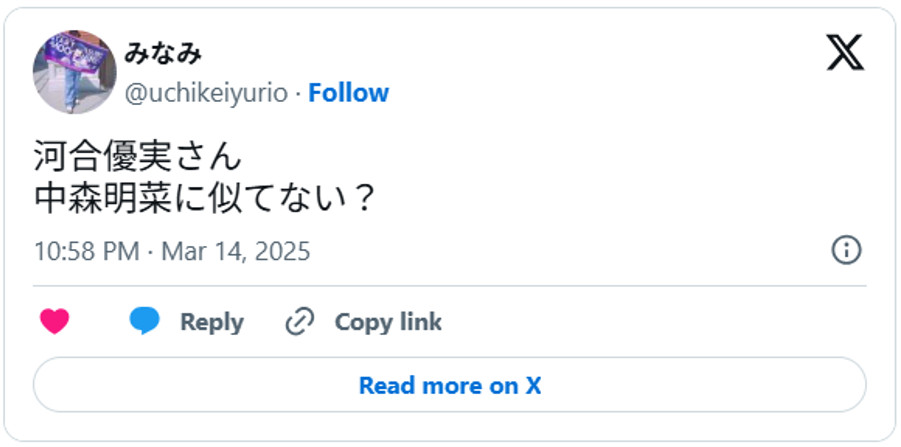Like the tweet with the heart icon
Screen dimensions: 901x447
(x=55, y=322)
